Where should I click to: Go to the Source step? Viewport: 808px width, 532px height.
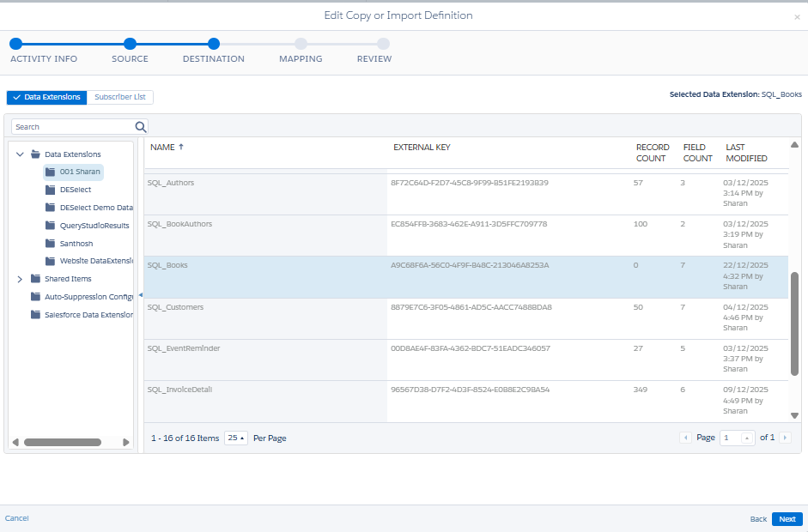click(130, 44)
